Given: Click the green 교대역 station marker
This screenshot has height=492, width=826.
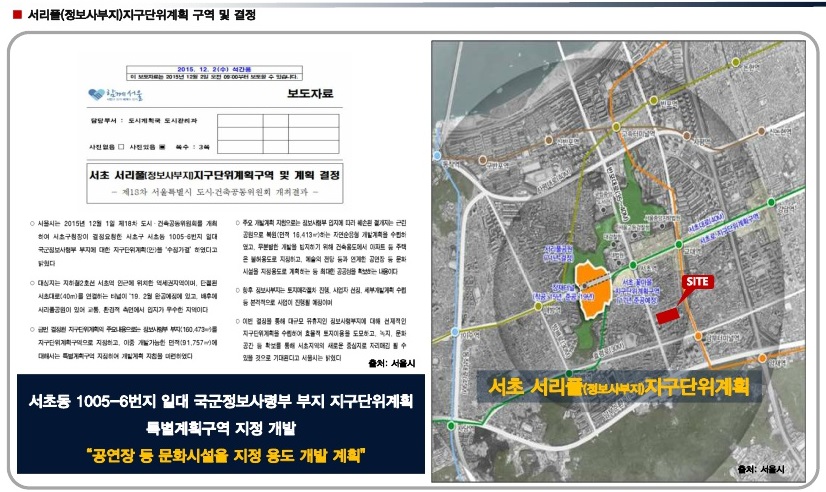Looking at the screenshot, I should coord(679,244).
